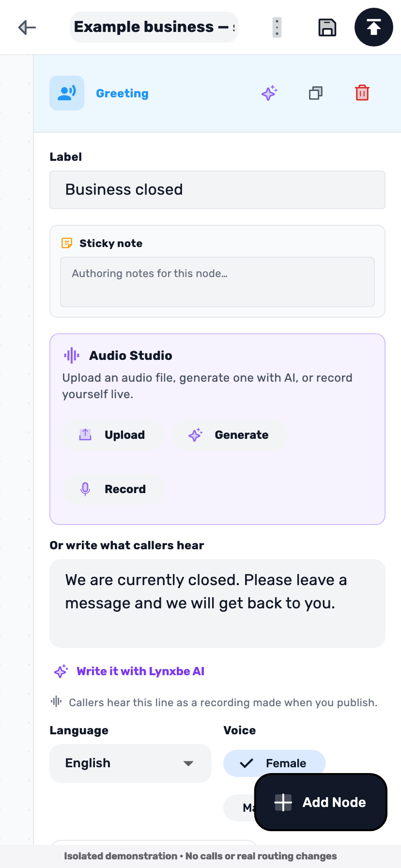Select the Female voice option
The height and width of the screenshot is (868, 401).
[274, 763]
